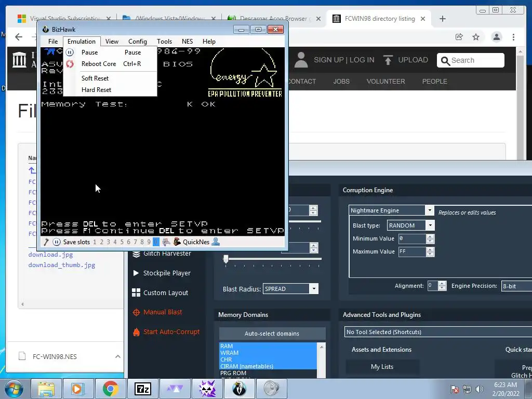
Task: Open a new Chrome tab with plus button
Action: 443,19
